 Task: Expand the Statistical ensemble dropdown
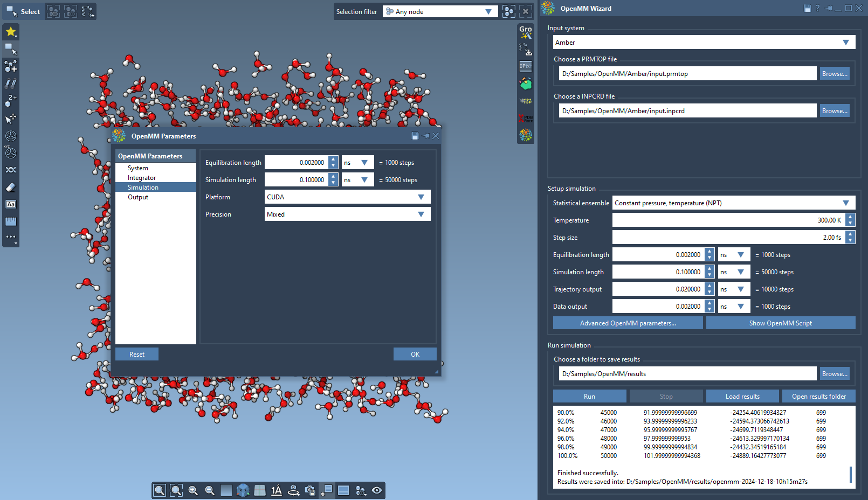(x=733, y=203)
